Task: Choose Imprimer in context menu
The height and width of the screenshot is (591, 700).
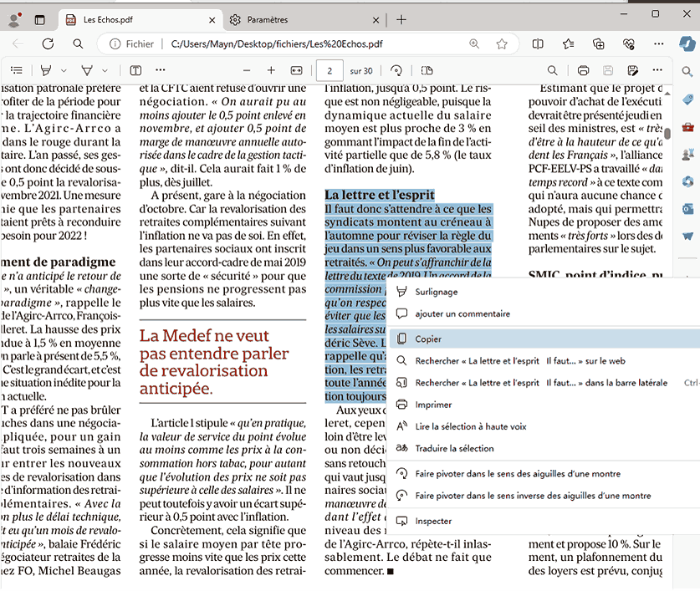Action: (544, 405)
